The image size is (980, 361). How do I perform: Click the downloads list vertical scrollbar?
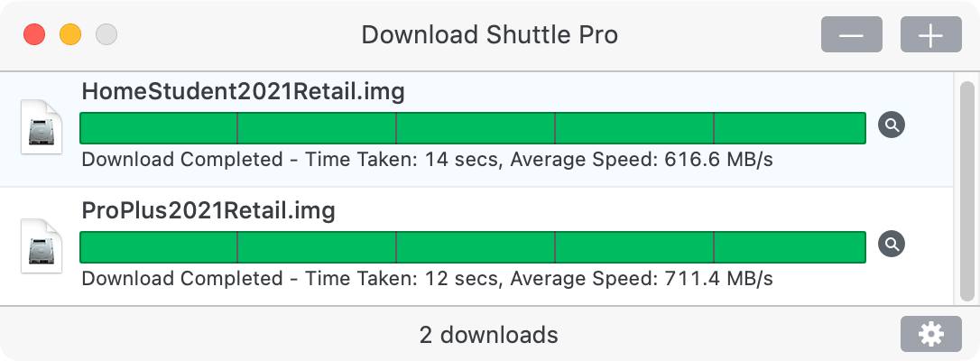967,190
